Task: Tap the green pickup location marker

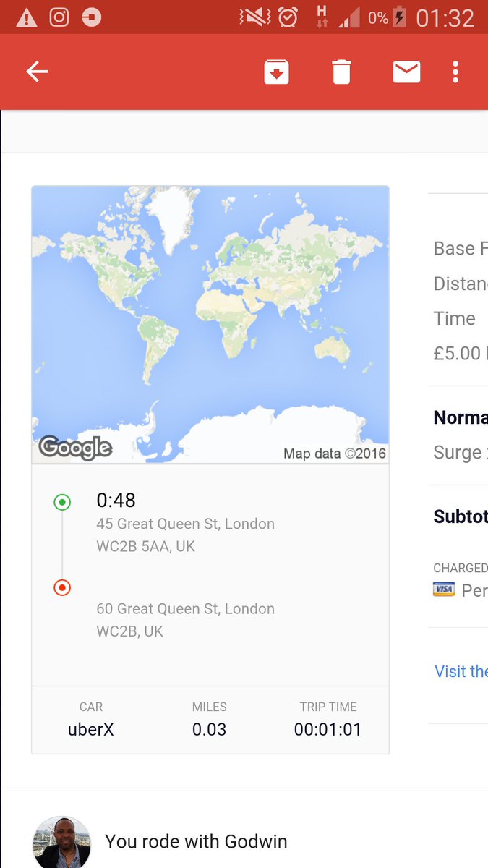Action: click(62, 502)
